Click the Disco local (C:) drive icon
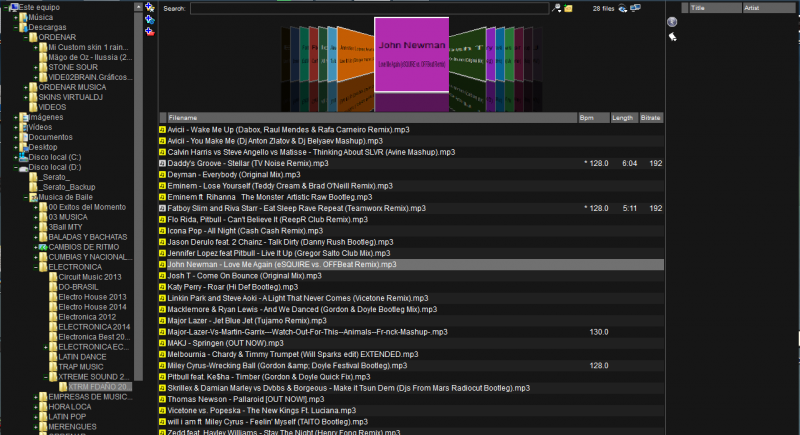The width and height of the screenshot is (800, 435). [23, 157]
